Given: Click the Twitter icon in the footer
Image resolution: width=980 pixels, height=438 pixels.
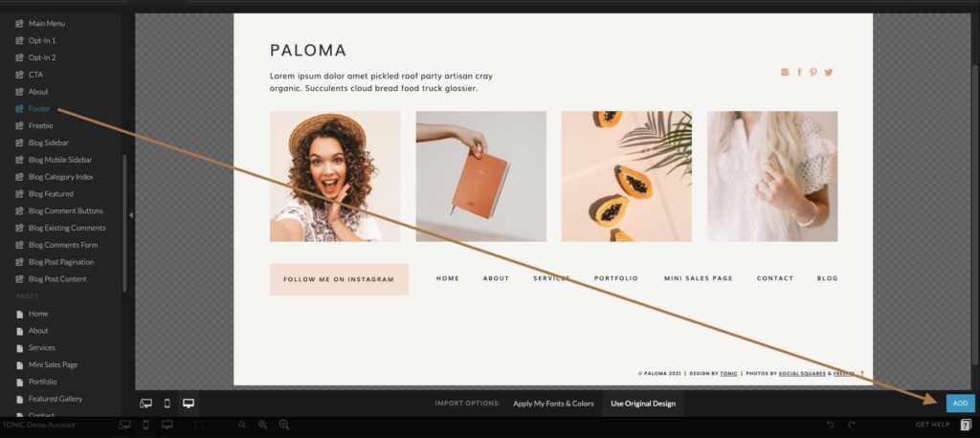Looking at the screenshot, I should 828,73.
